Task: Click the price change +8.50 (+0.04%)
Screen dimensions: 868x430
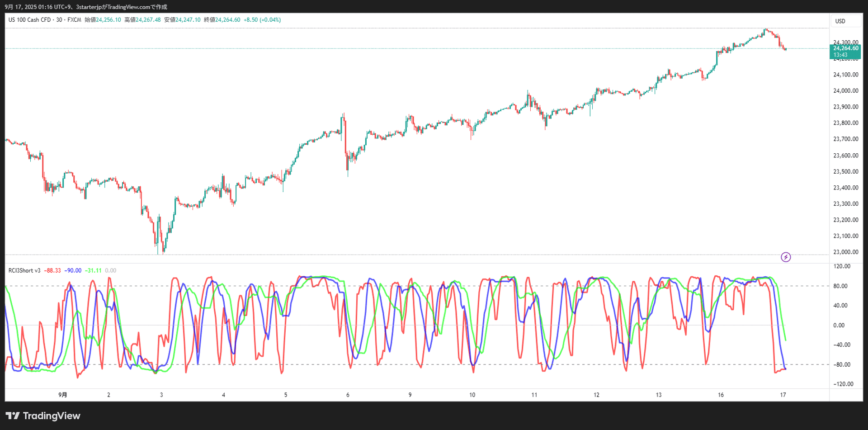Action: pos(262,20)
